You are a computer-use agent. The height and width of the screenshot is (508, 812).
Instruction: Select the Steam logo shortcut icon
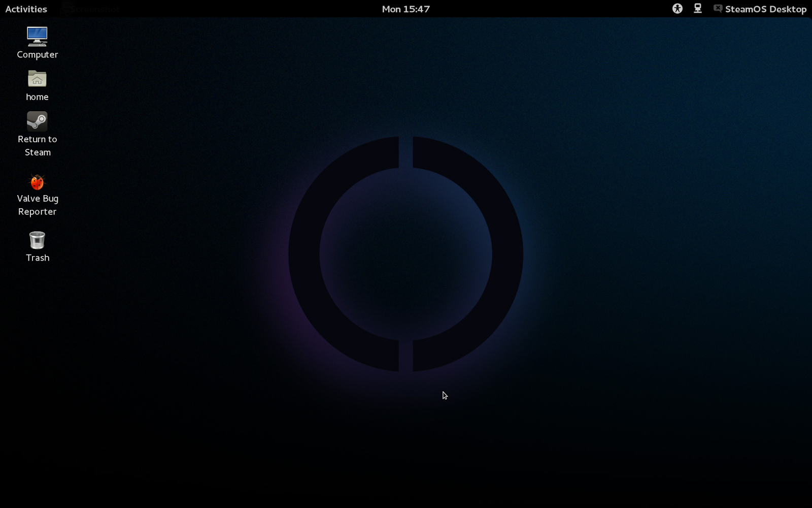coord(37,121)
